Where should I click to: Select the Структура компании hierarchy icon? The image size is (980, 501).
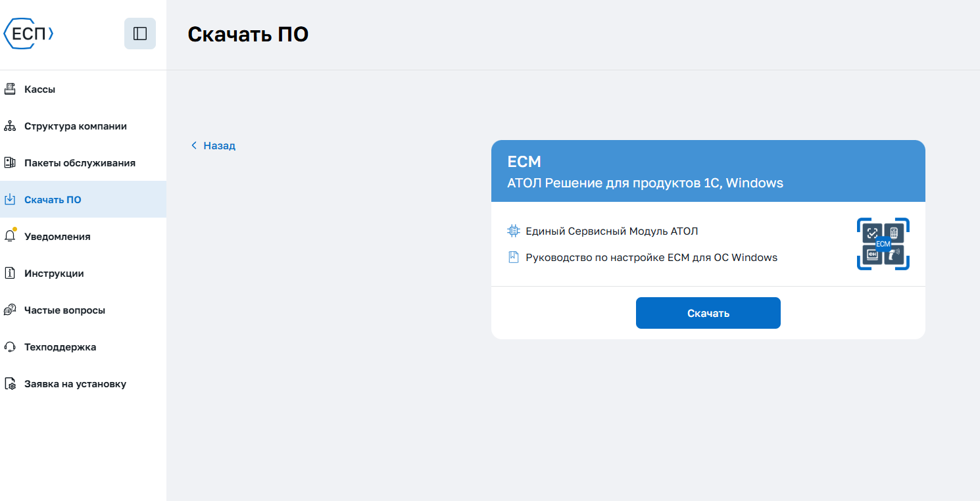10,126
